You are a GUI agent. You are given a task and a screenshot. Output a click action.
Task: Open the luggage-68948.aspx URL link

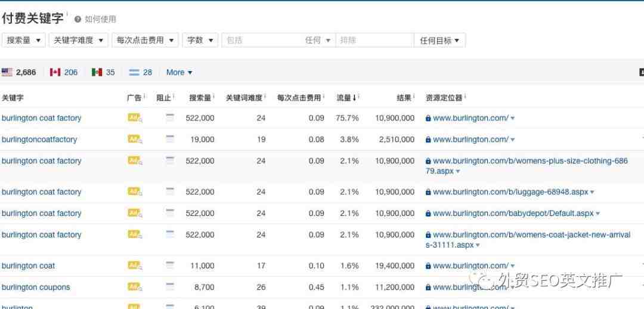coord(510,192)
